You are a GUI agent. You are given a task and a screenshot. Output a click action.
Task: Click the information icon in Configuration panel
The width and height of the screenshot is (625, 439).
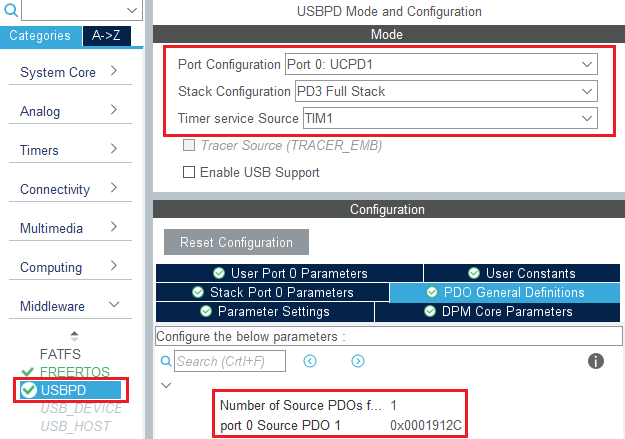pos(596,361)
